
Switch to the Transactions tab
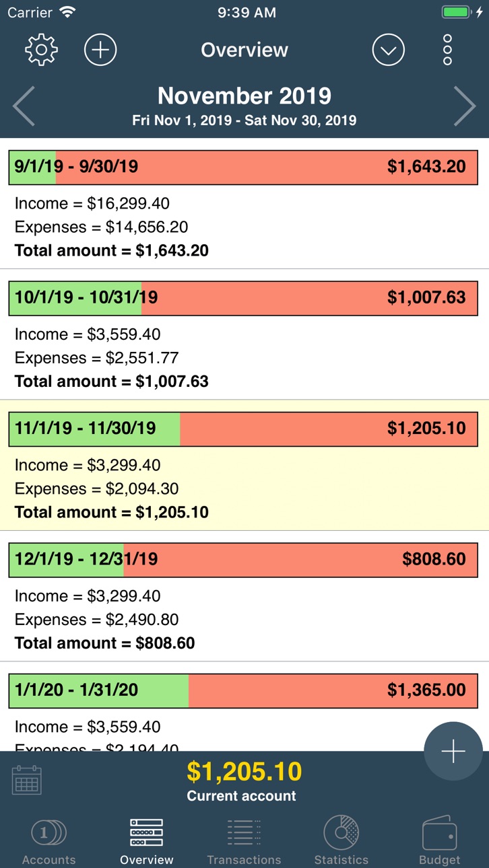(x=244, y=840)
